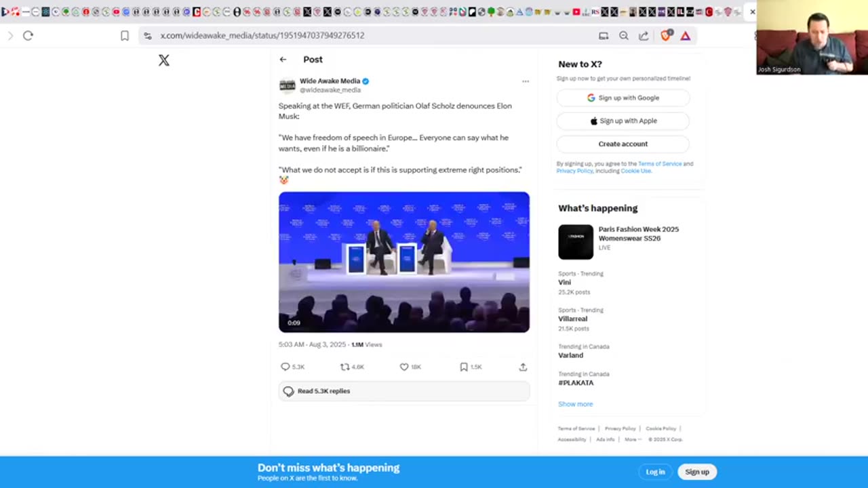Open footer Terms of Service link
This screenshot has width=868, height=488.
576,428
